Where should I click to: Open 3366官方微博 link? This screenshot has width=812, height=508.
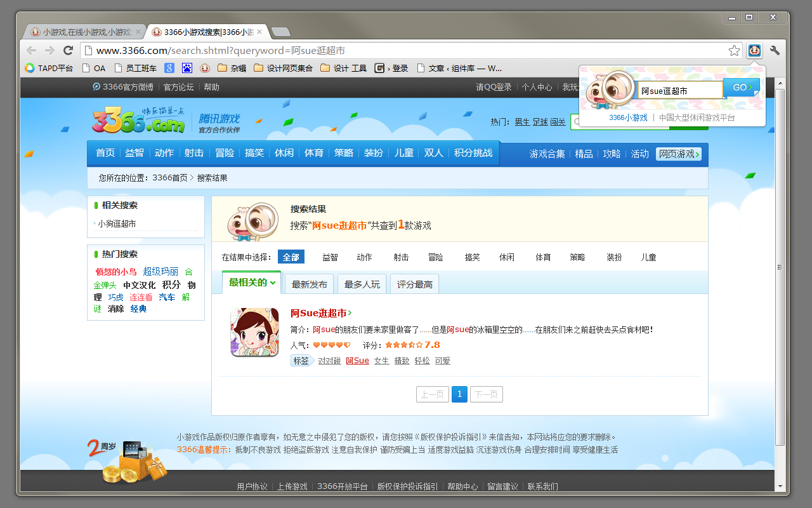pyautogui.click(x=123, y=87)
